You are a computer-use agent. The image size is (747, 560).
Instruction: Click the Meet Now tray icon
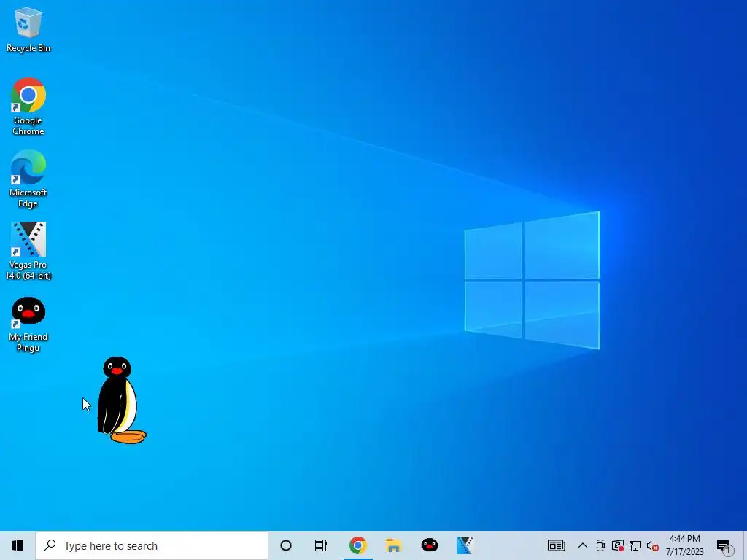click(600, 545)
